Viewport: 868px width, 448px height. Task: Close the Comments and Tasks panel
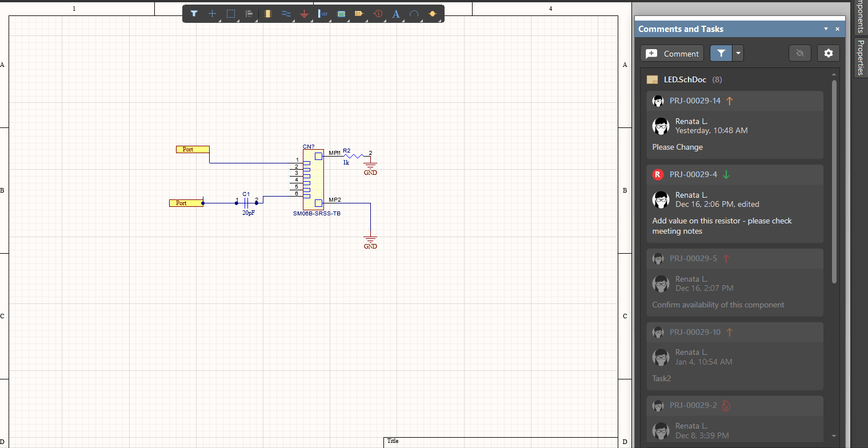click(x=838, y=29)
